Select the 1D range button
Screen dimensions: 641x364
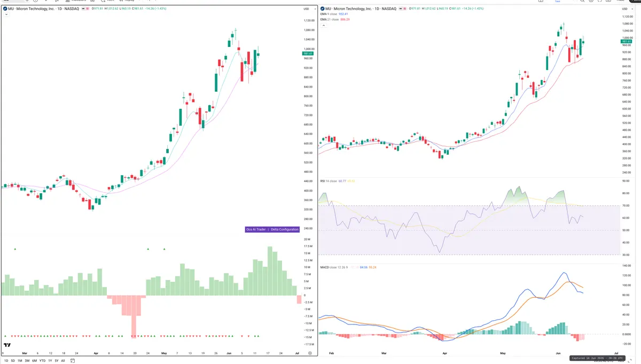[x=6, y=361]
